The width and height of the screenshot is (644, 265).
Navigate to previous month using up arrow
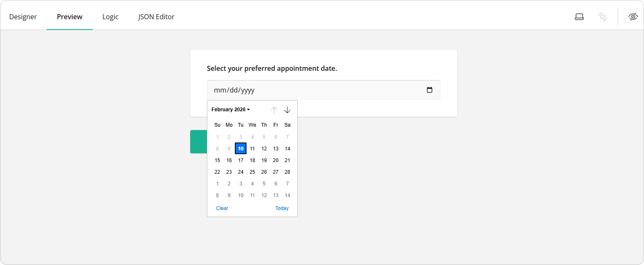point(274,110)
